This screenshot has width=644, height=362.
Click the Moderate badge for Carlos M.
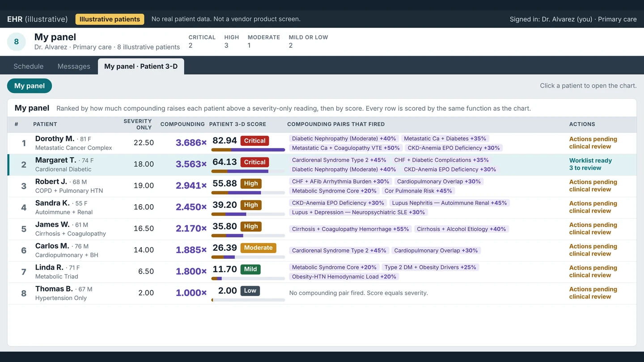tap(258, 248)
